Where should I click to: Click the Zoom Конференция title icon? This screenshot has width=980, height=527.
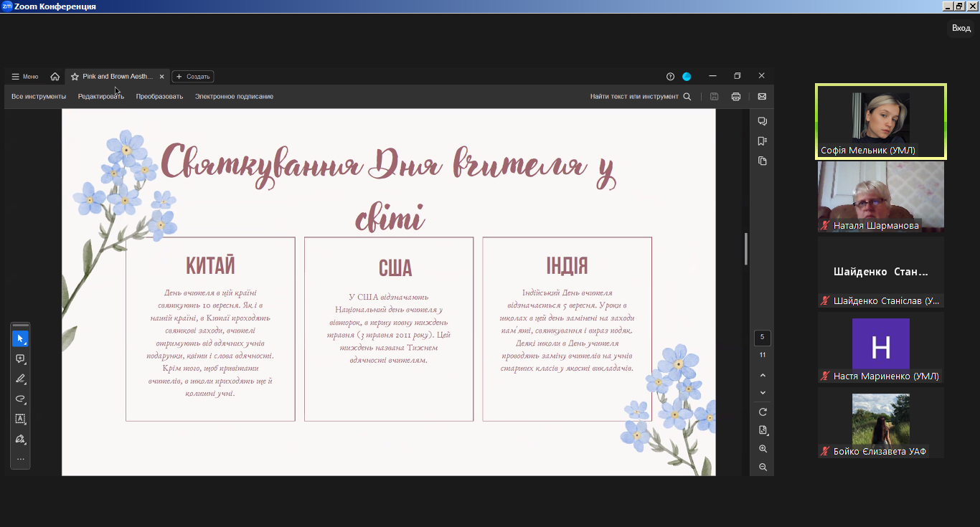point(6,6)
